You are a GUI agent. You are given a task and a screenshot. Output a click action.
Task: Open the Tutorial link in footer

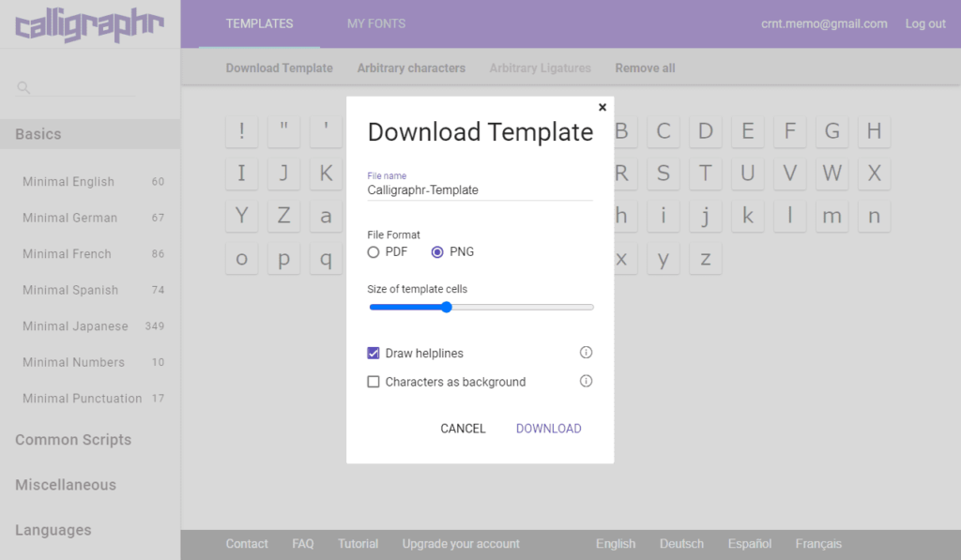(x=358, y=543)
